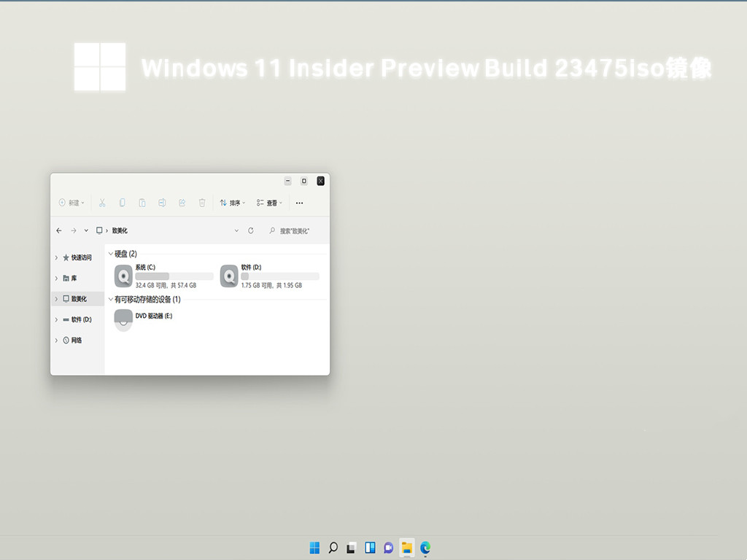Screen dimensions: 747x560
Task: Select 致美化 in the navigation pane
Action: point(78,298)
